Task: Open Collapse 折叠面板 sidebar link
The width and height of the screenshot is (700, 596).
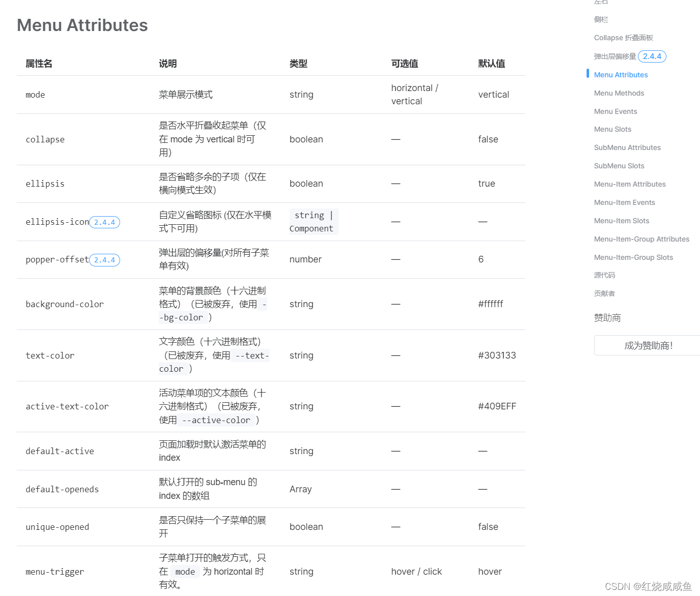Action: pos(623,38)
